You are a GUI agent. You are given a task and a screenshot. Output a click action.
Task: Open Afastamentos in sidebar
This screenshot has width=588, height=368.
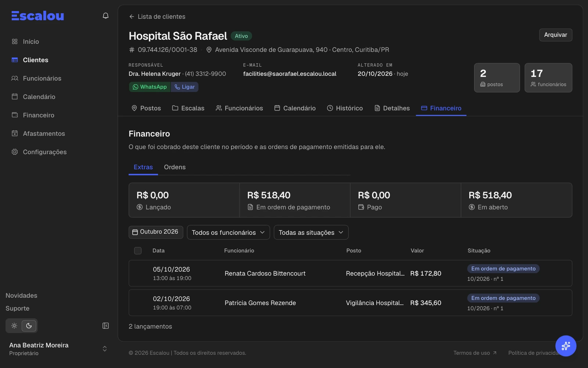coord(44,134)
